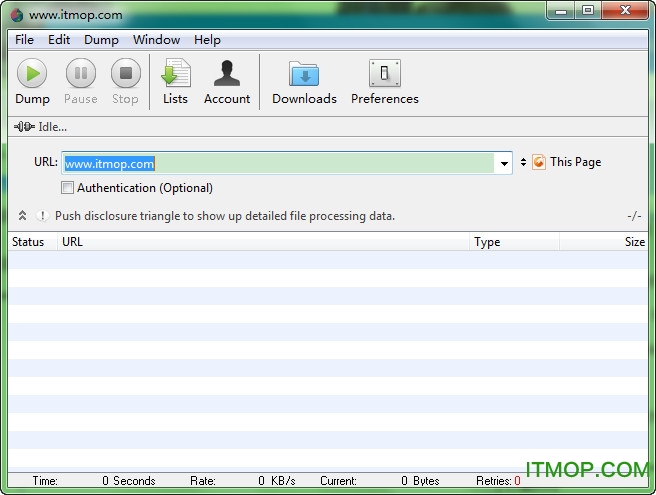Hit the Stop toolbar icon

point(125,74)
